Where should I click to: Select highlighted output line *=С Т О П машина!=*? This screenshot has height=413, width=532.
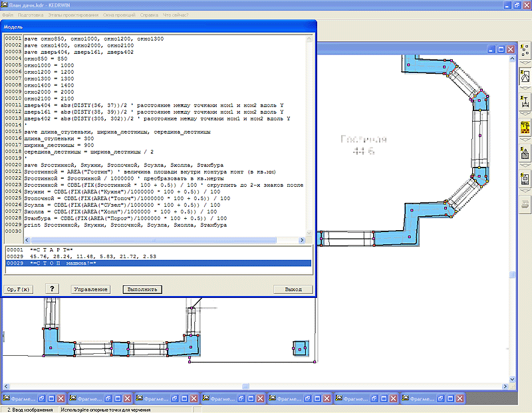pyautogui.click(x=158, y=263)
